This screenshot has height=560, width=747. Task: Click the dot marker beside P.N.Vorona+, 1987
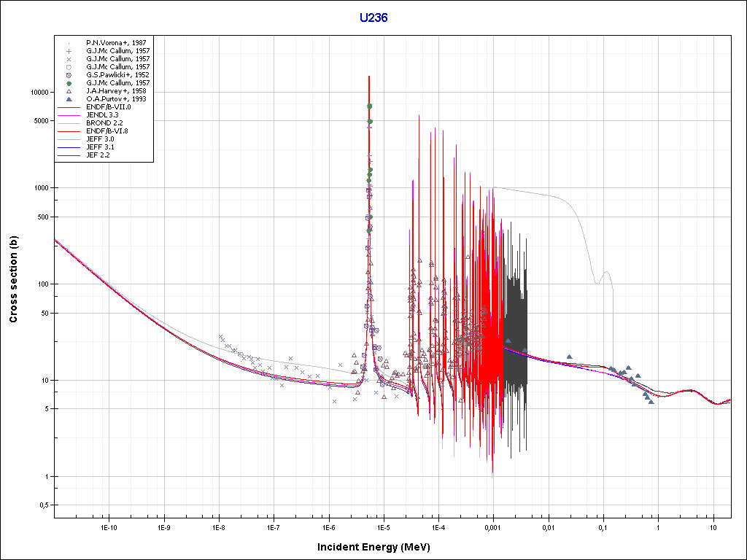[x=68, y=43]
